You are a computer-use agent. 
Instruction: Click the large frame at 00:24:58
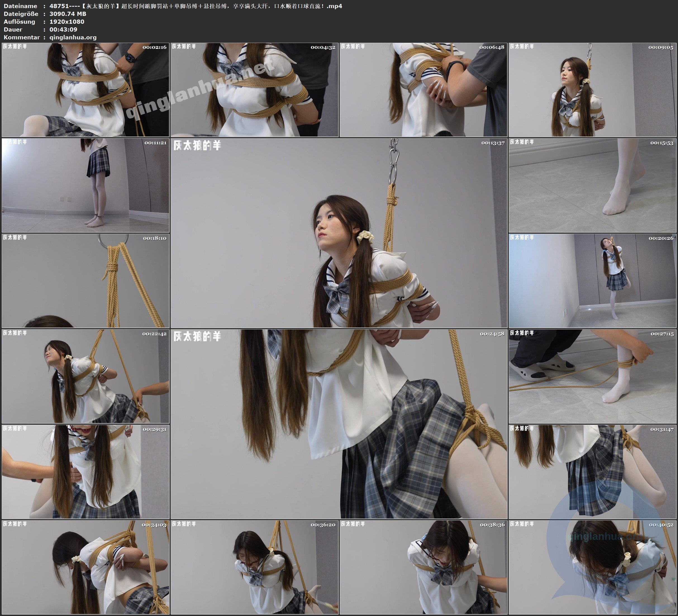click(339, 424)
